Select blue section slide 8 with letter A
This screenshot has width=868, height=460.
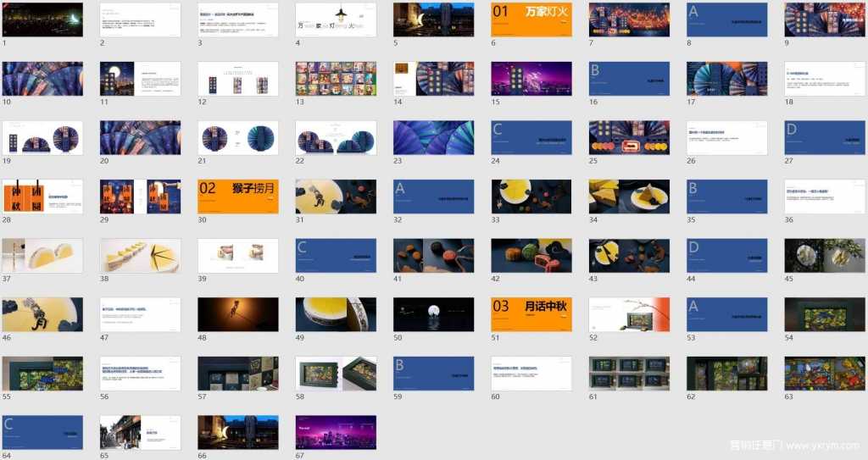[726, 19]
